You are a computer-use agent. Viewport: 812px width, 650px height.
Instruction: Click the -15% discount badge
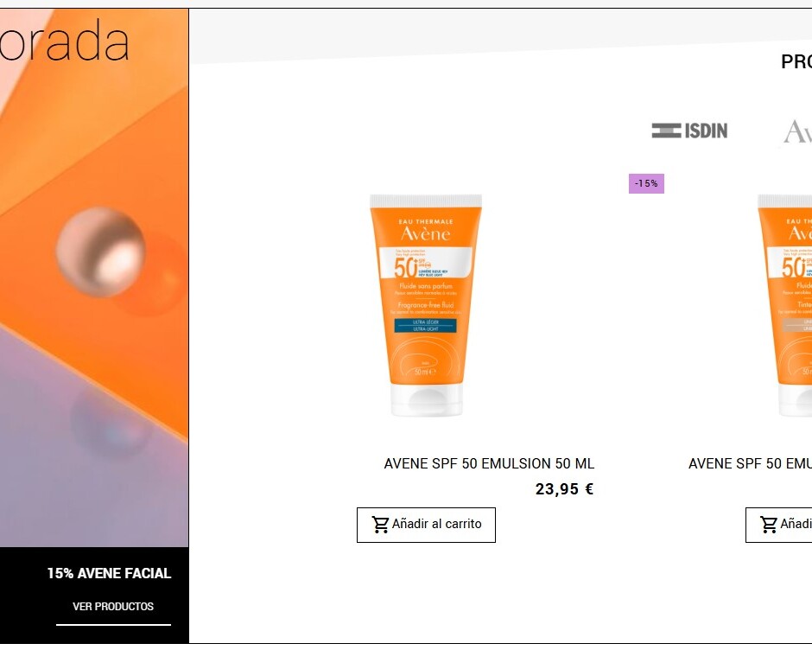click(646, 183)
